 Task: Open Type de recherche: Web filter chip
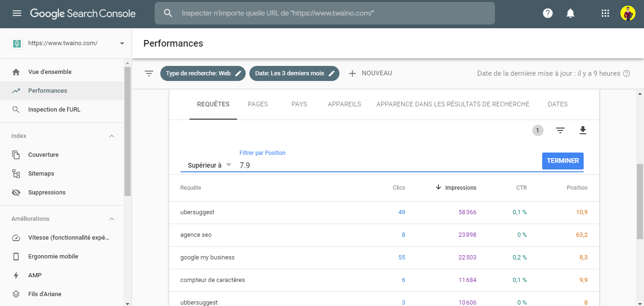coord(203,73)
